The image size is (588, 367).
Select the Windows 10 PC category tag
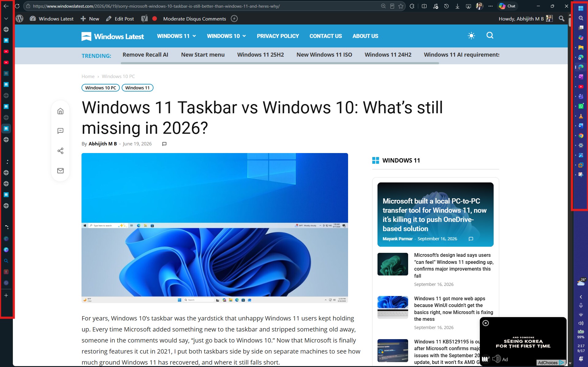[101, 88]
